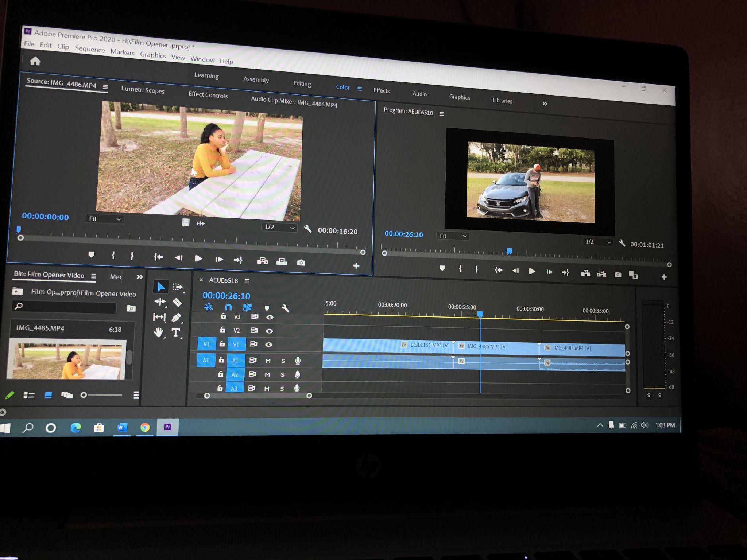Switch bin to Icon View
Image resolution: width=747 pixels, height=560 pixels.
pos(48,395)
